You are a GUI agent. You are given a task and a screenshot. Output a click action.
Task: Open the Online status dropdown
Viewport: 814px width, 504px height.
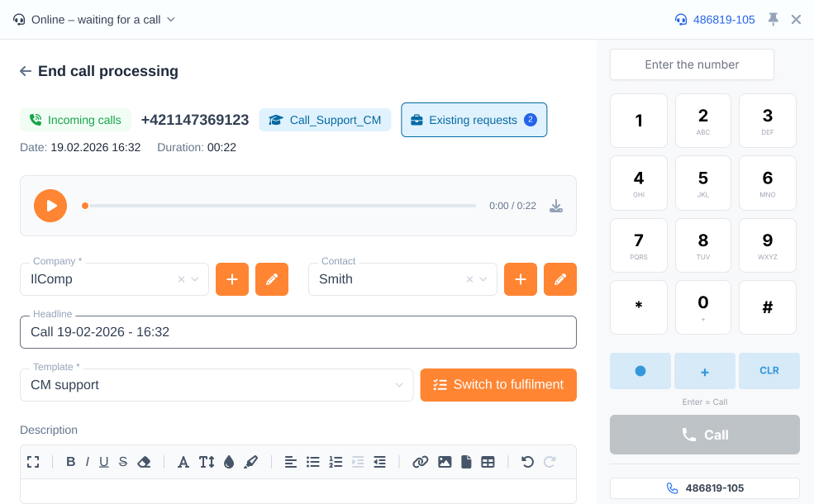click(x=94, y=19)
